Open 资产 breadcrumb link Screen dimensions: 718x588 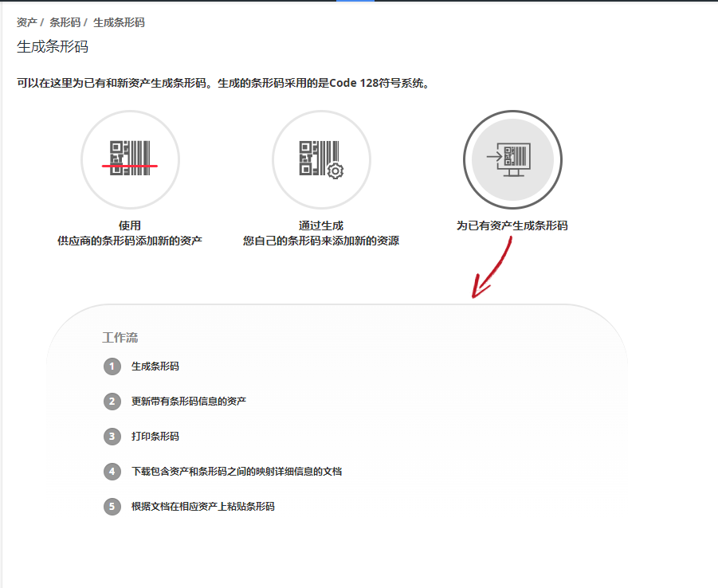point(26,22)
